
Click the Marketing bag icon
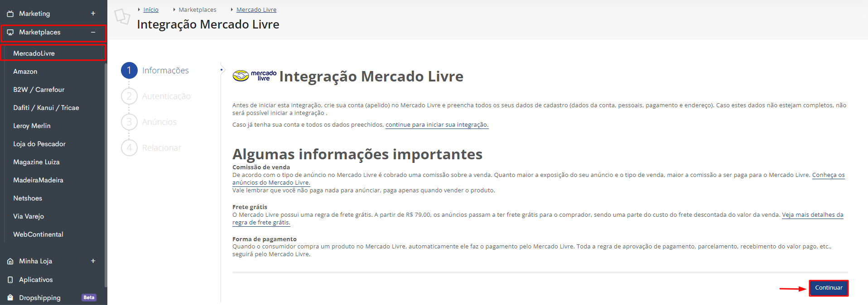10,14
